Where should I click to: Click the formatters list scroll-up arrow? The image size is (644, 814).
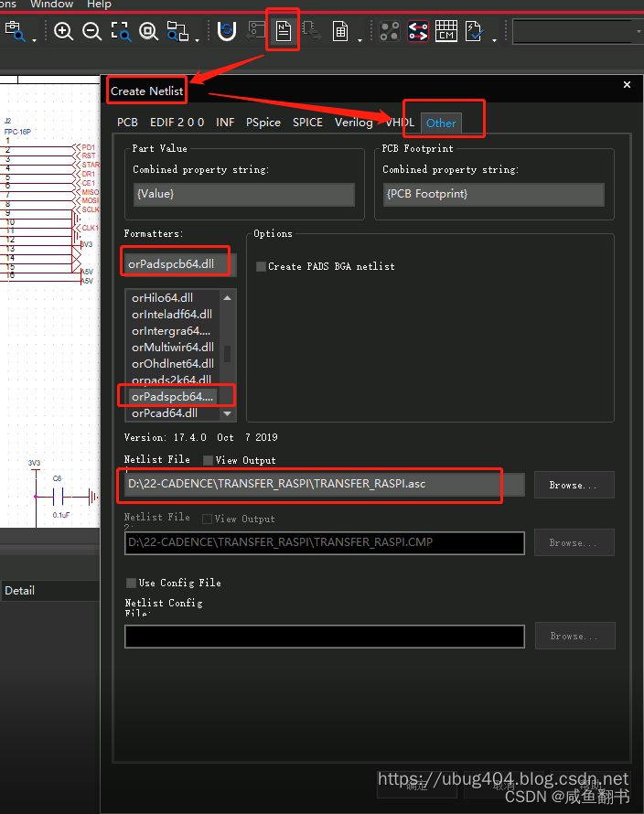(x=228, y=297)
